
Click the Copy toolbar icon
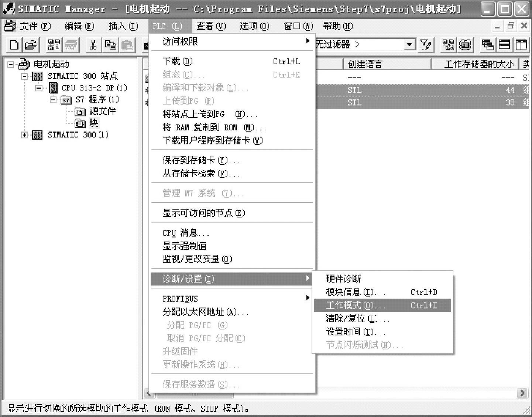tap(110, 45)
